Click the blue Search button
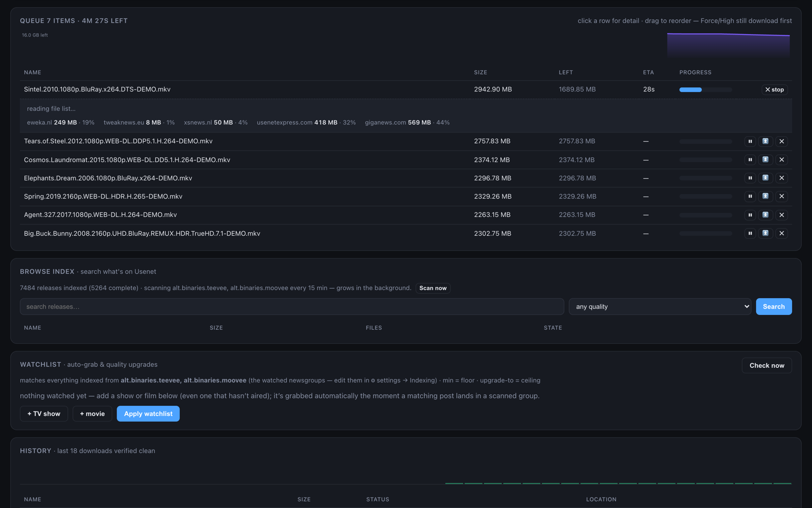This screenshot has width=812, height=508. tap(773, 306)
